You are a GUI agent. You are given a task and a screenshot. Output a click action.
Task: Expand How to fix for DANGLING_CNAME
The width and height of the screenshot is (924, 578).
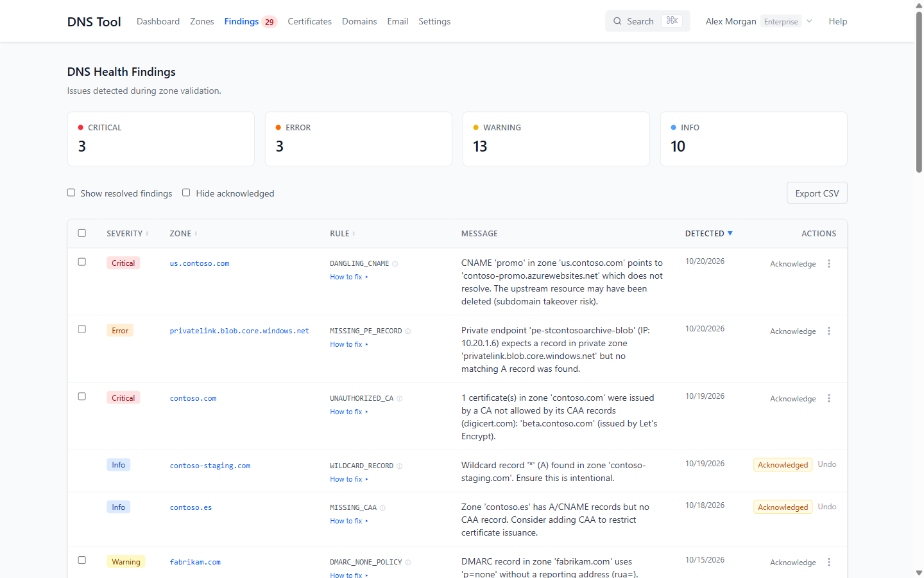(x=349, y=277)
